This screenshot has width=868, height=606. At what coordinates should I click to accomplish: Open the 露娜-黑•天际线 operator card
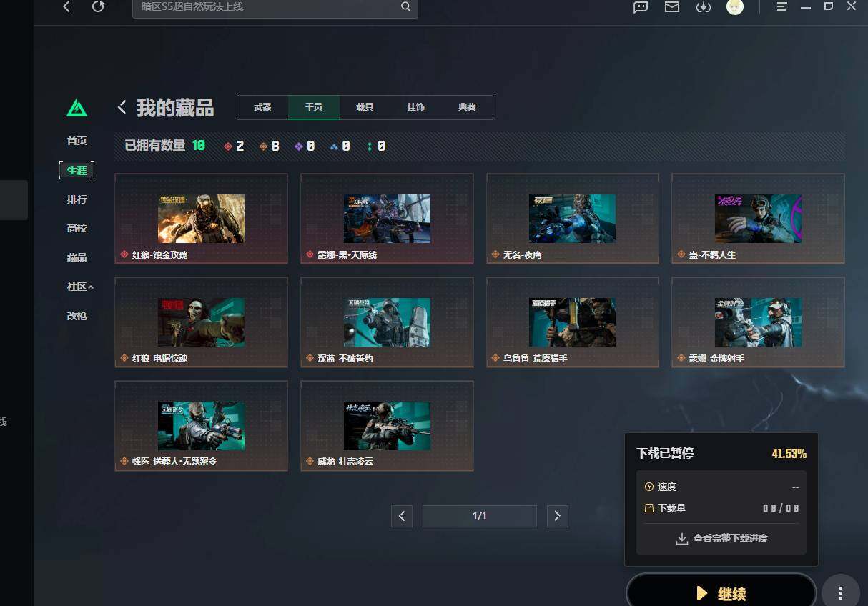[x=387, y=219]
